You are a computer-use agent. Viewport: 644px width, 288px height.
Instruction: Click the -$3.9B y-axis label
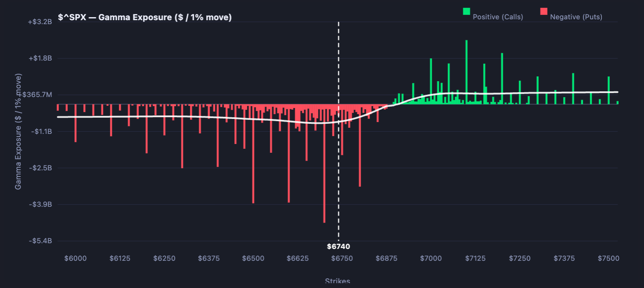tap(41, 205)
